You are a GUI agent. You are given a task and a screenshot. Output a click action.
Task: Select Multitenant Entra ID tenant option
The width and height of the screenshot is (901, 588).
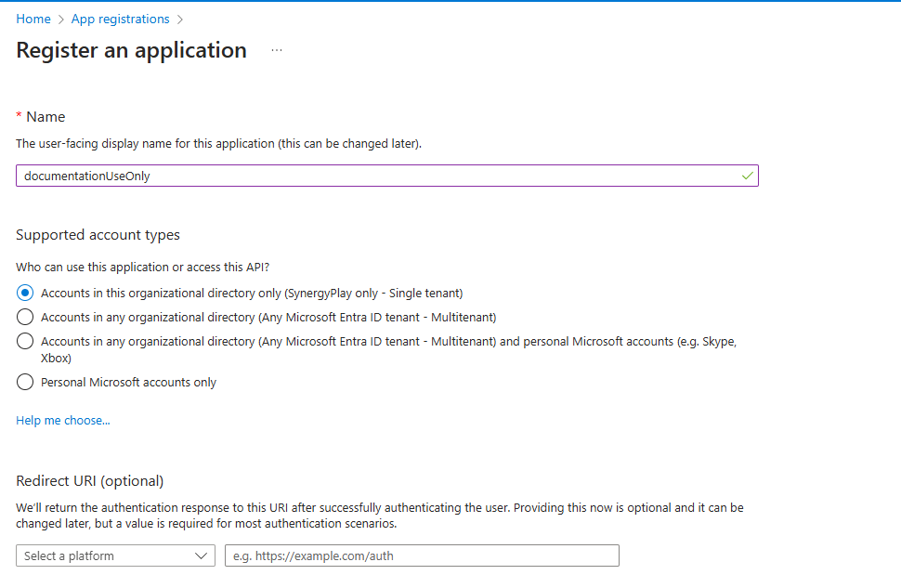point(25,317)
